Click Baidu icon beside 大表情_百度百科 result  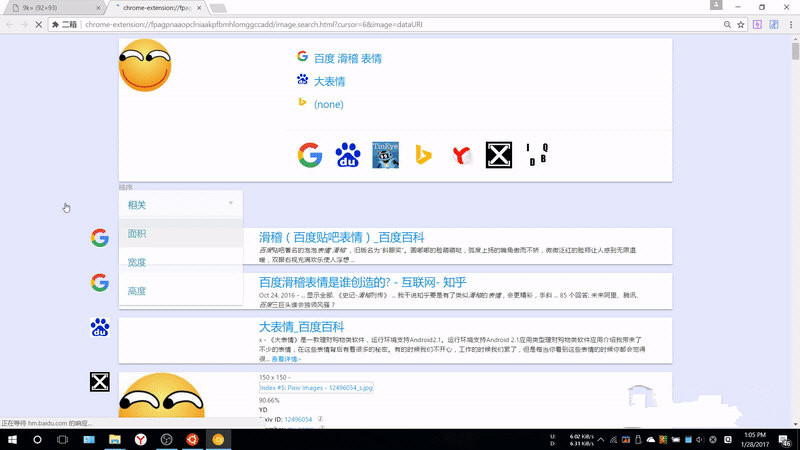pos(99,328)
